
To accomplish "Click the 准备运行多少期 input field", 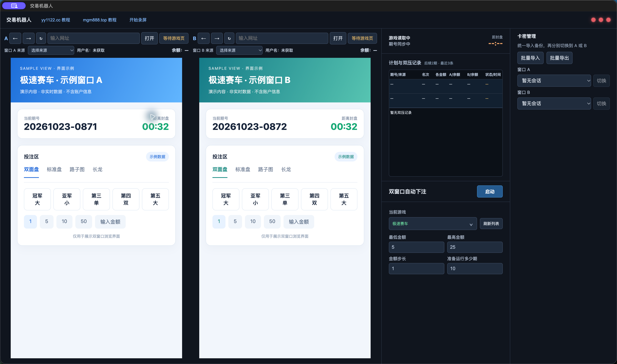I will [x=475, y=269].
